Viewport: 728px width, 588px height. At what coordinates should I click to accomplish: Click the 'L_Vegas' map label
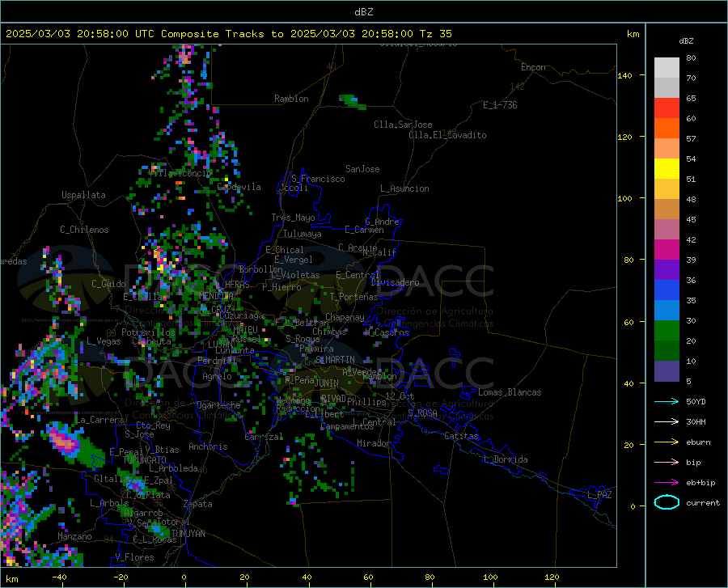[104, 341]
